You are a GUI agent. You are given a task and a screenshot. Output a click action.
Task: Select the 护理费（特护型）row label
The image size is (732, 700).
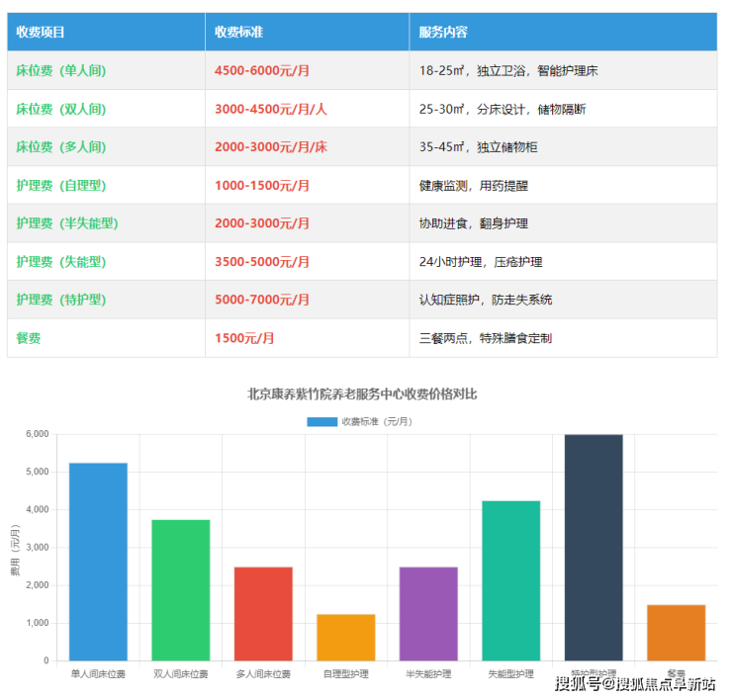pos(61,300)
